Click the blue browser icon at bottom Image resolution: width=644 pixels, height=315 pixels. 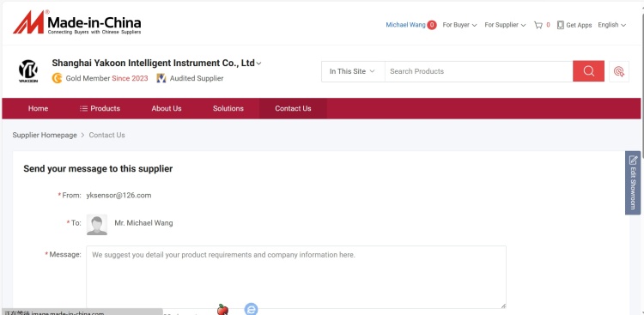click(251, 309)
